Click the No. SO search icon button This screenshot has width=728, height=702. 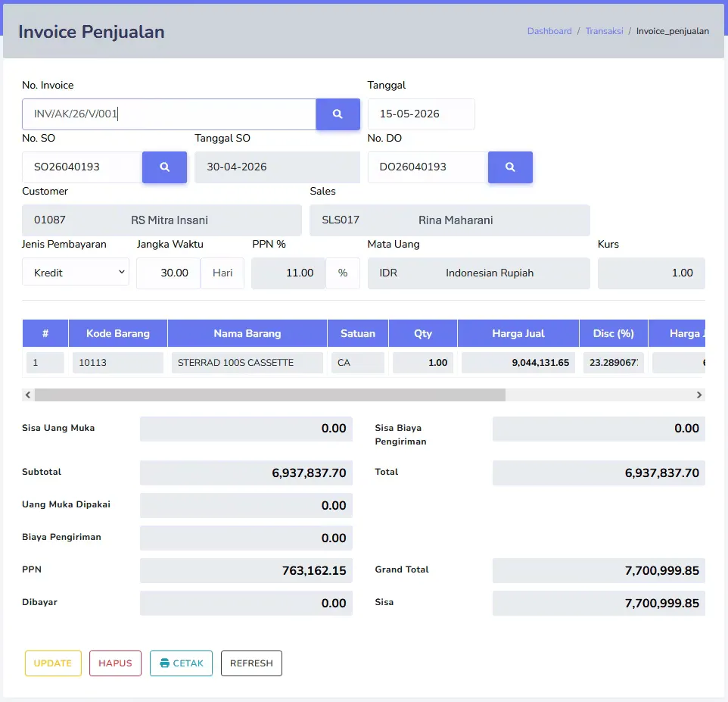[x=164, y=167]
